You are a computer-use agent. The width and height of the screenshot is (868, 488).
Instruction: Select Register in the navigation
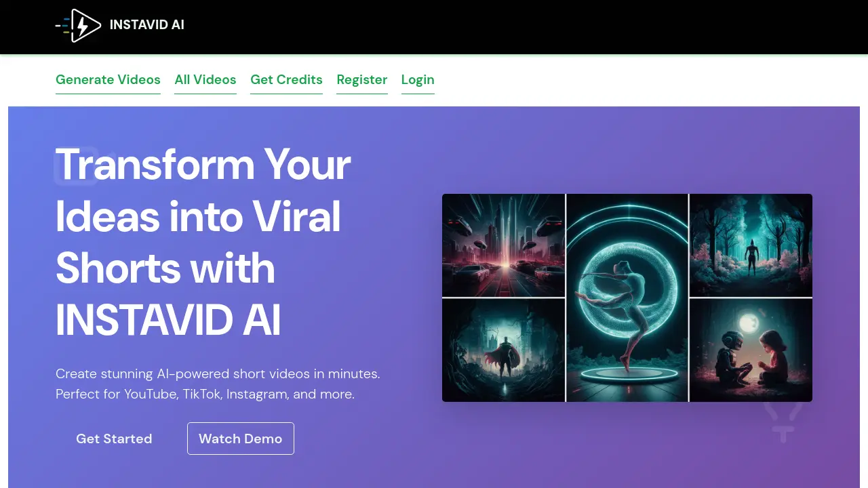[x=362, y=80]
